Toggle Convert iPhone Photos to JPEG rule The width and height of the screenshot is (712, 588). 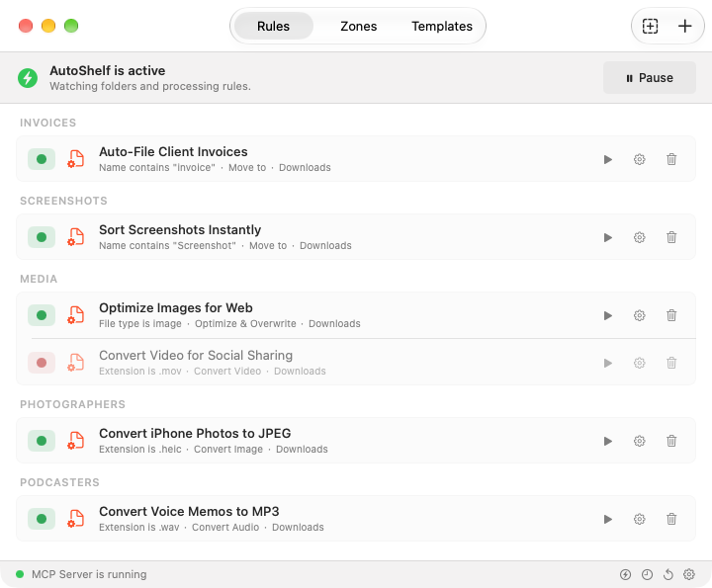pos(42,441)
